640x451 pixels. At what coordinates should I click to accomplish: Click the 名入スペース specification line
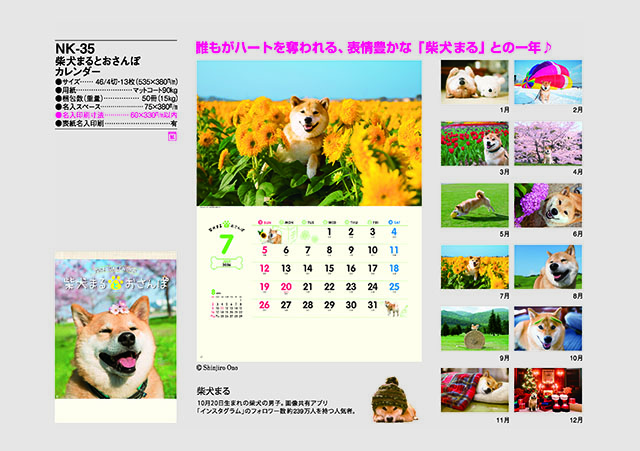[116, 107]
